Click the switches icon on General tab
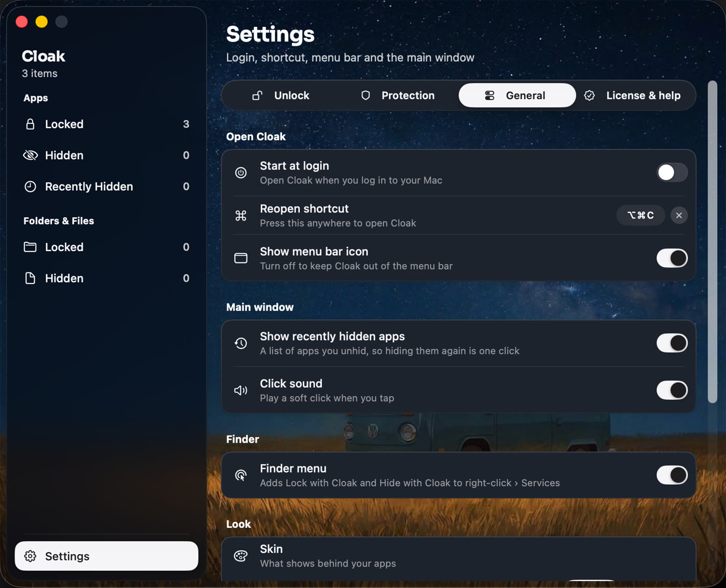This screenshot has height=588, width=726. click(490, 95)
